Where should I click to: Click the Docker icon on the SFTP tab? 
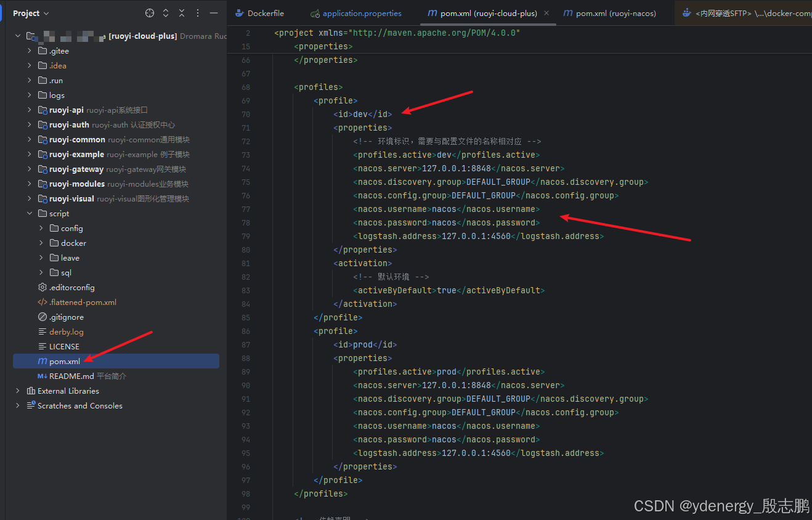pyautogui.click(x=687, y=13)
